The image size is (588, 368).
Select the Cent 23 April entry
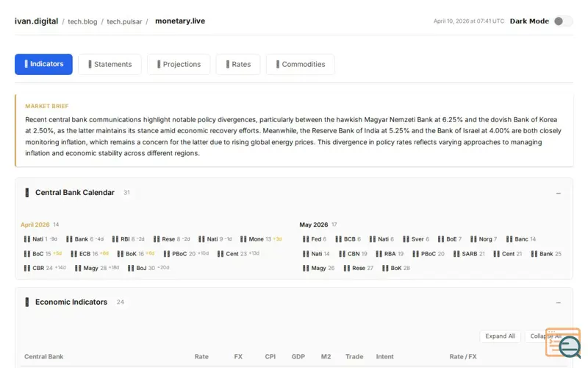point(238,254)
